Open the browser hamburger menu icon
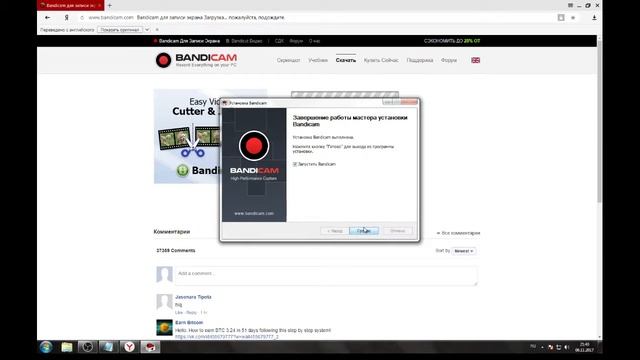This screenshot has height=360, width=640. [570, 5]
